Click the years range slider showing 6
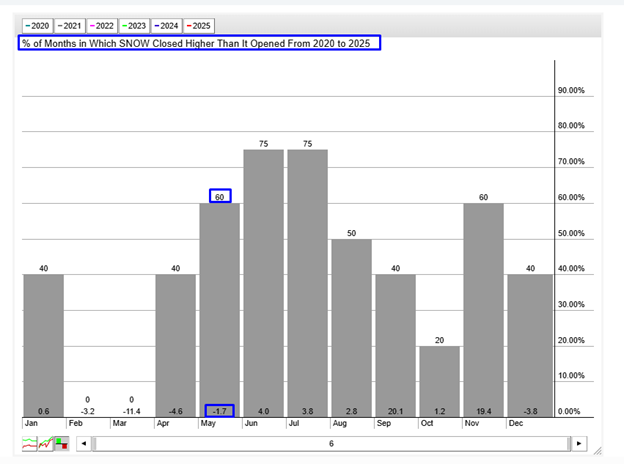Screen dimensions: 624x464 pos(331,443)
